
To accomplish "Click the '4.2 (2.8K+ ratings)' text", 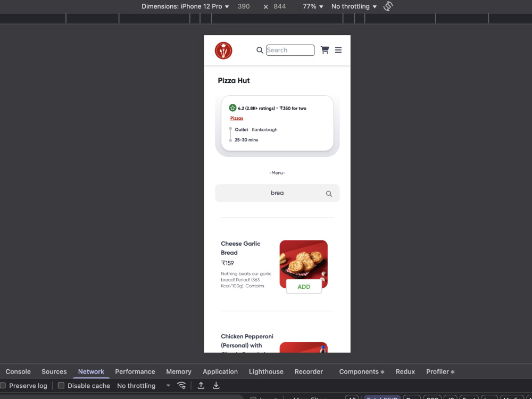I will 256,108.
